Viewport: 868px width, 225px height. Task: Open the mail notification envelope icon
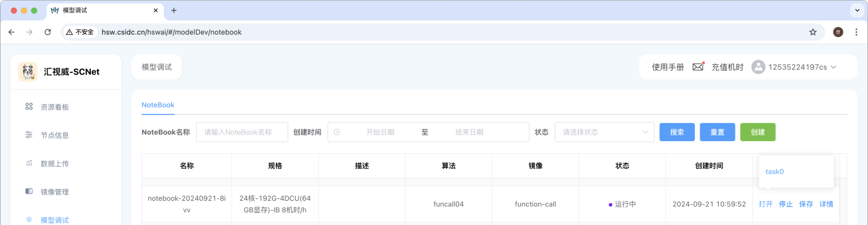(698, 67)
